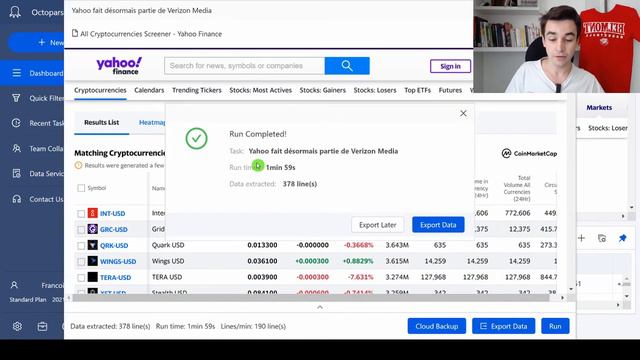This screenshot has height=360, width=640.
Task: Select the Futures tab
Action: pos(450,90)
